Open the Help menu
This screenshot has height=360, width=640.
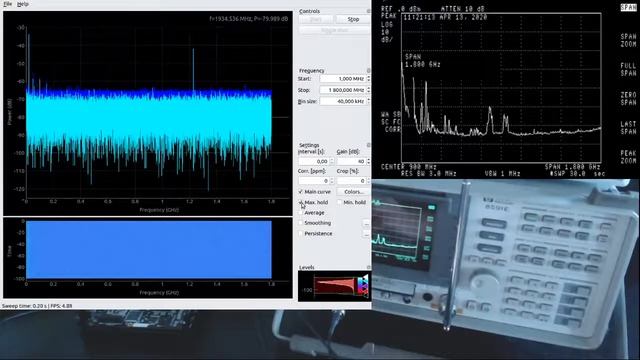(x=23, y=4)
